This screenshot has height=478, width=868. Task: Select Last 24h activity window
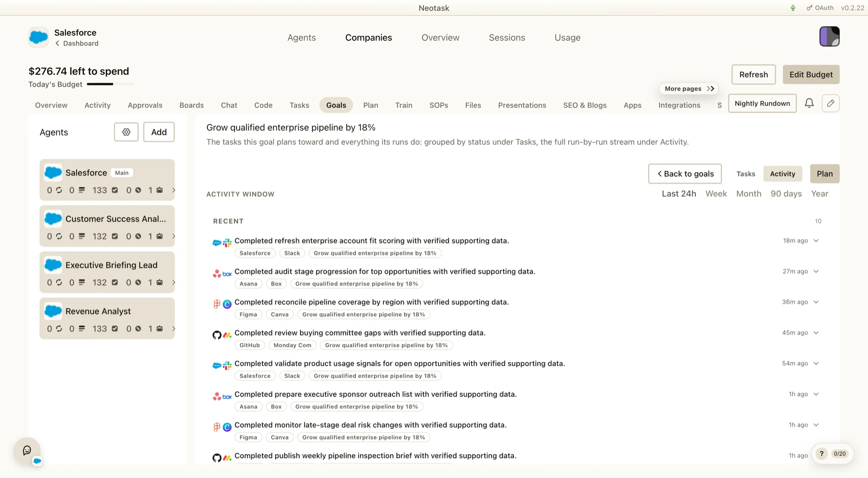pyautogui.click(x=679, y=193)
